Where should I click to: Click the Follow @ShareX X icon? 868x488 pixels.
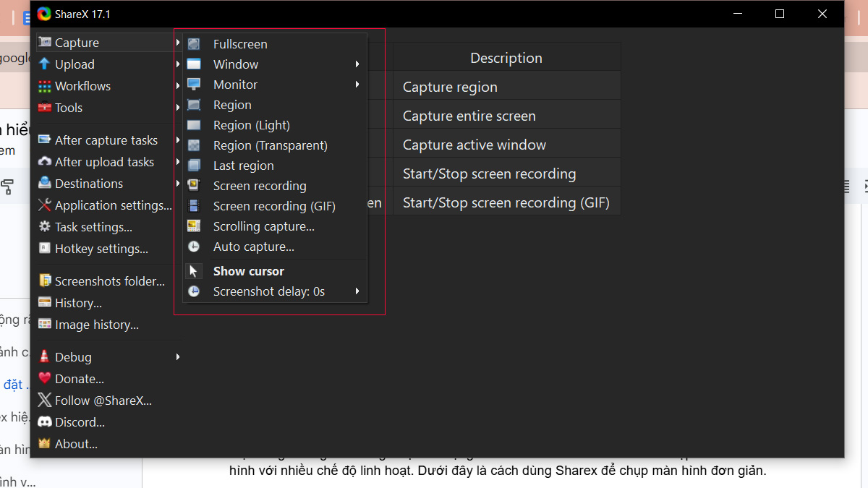tap(45, 401)
